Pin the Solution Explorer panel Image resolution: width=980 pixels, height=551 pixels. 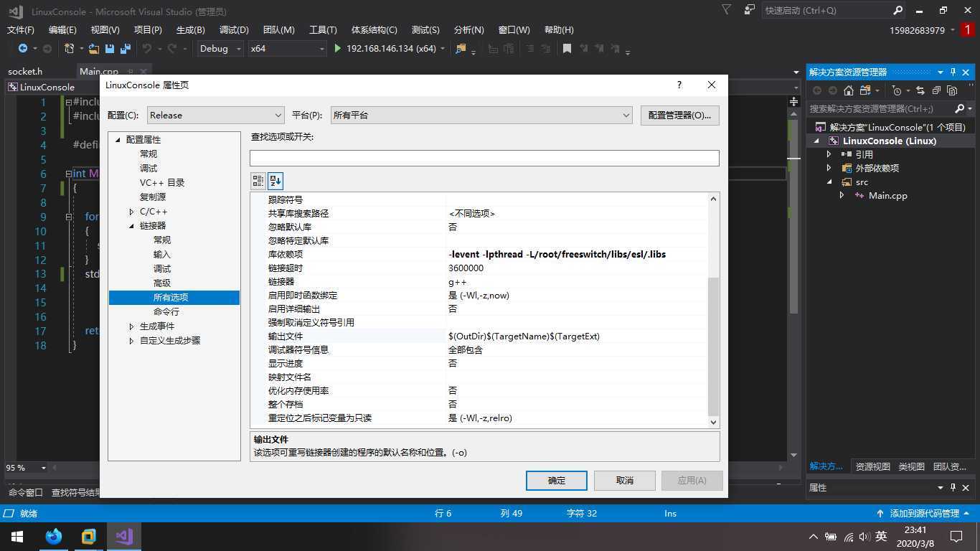pos(953,72)
